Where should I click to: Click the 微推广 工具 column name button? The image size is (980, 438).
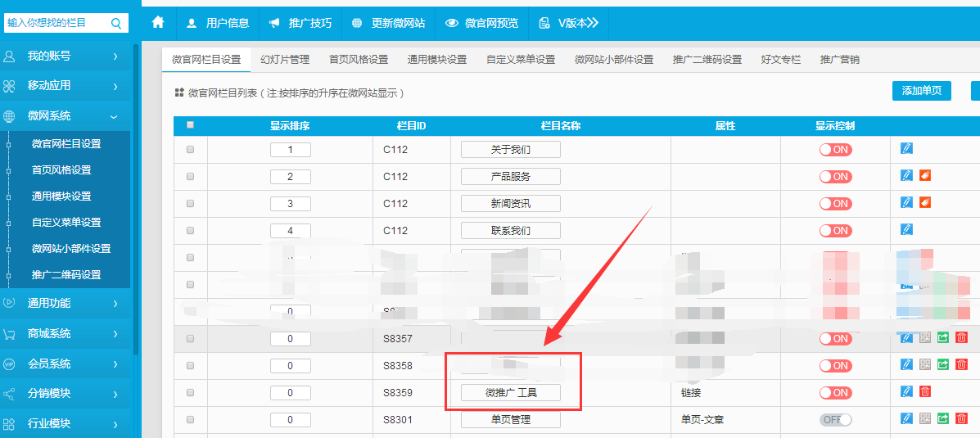(x=510, y=393)
